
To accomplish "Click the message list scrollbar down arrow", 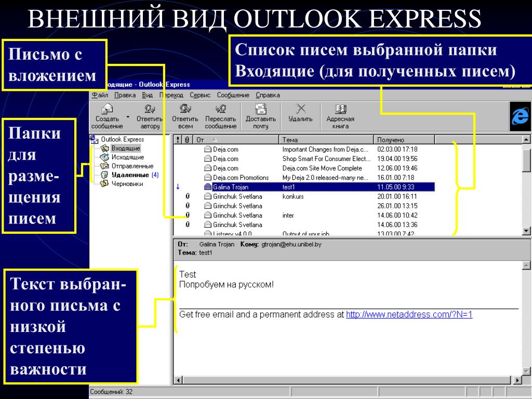I will pos(526,231).
